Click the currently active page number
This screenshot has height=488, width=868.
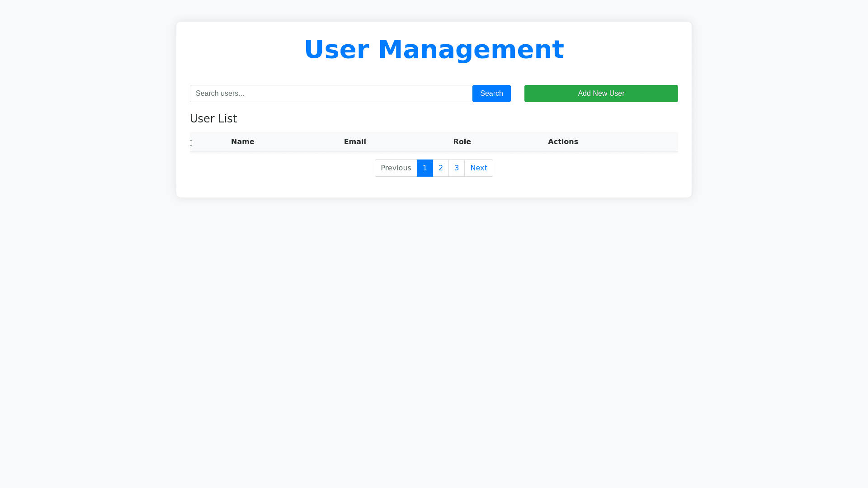coord(425,168)
